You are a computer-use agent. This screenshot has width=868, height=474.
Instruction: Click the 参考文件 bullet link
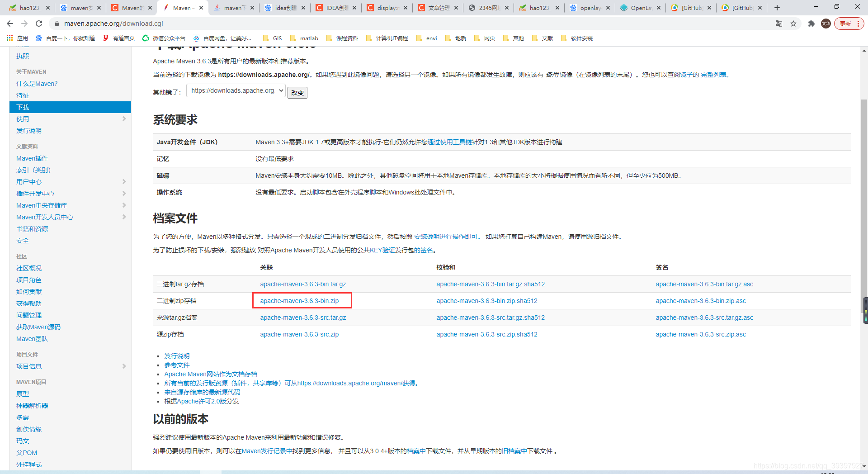pos(177,365)
